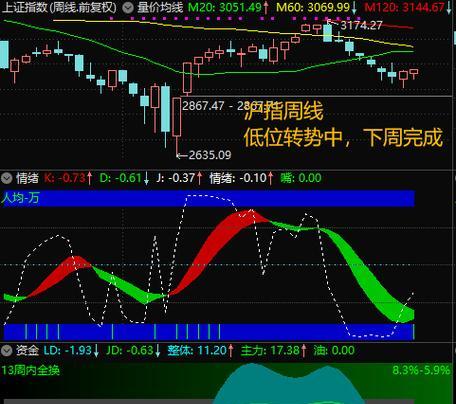
Task: Select the lowest candlestick near 2635.09
Action: tap(177, 126)
